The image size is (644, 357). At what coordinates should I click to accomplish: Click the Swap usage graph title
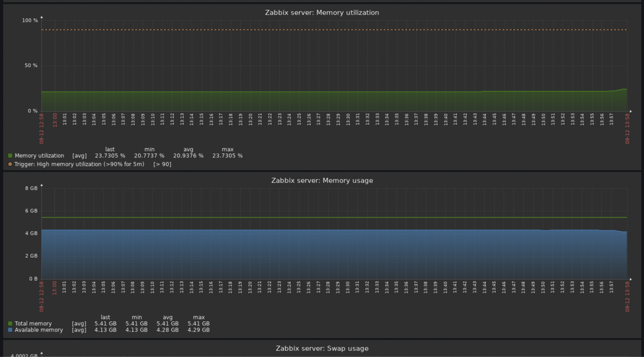pyautogui.click(x=322, y=348)
